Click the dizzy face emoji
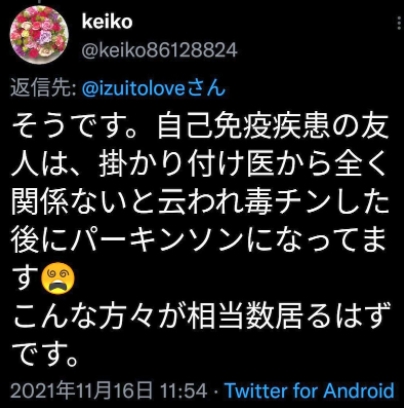The image size is (404, 408). pos(58,278)
